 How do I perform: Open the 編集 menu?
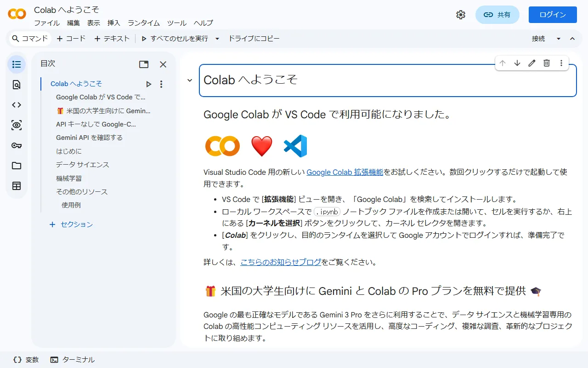coord(73,23)
